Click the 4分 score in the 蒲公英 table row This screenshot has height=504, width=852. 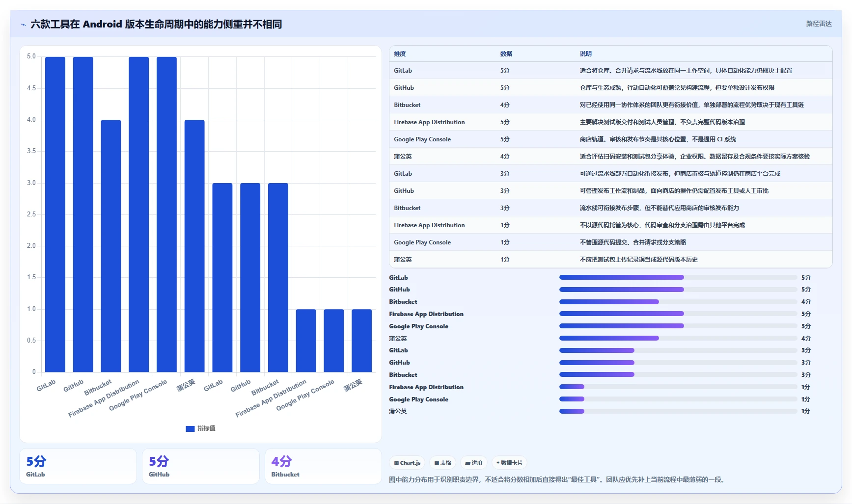click(505, 157)
